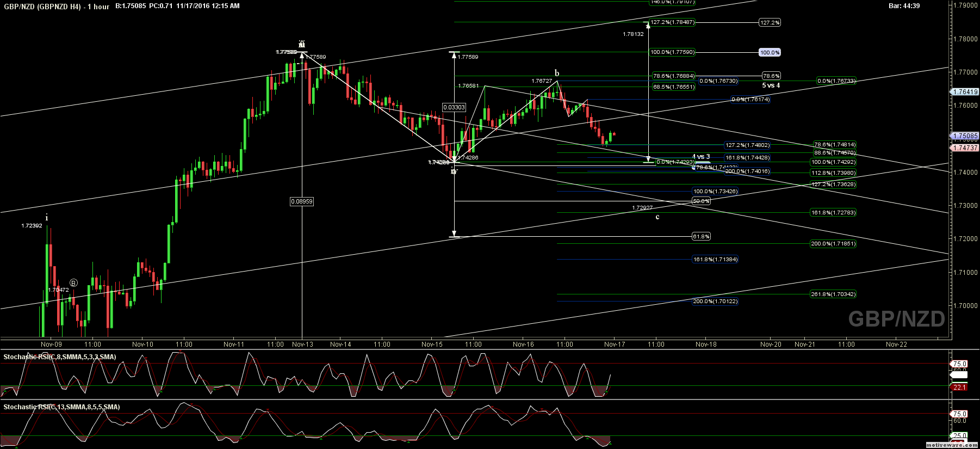Click the boxed 127.2% label at right

pyautogui.click(x=770, y=23)
